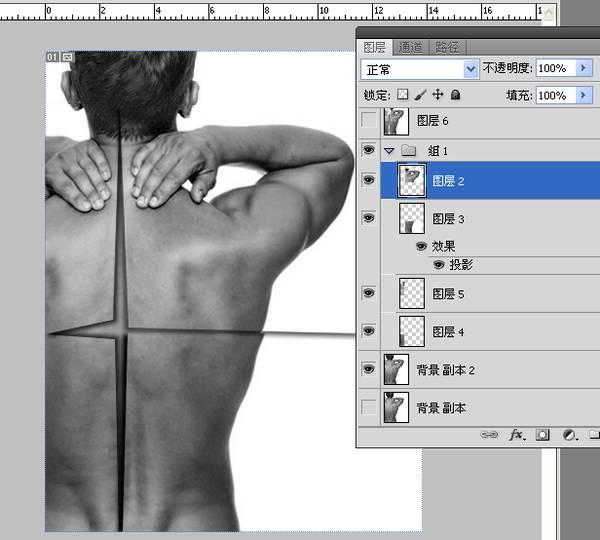Click the 不透明度 100% input field

pyautogui.click(x=556, y=69)
